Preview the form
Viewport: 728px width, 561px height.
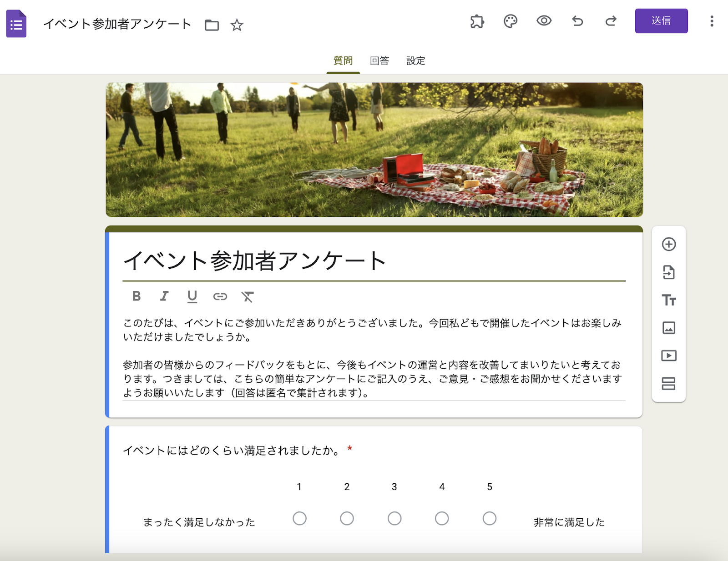[544, 21]
